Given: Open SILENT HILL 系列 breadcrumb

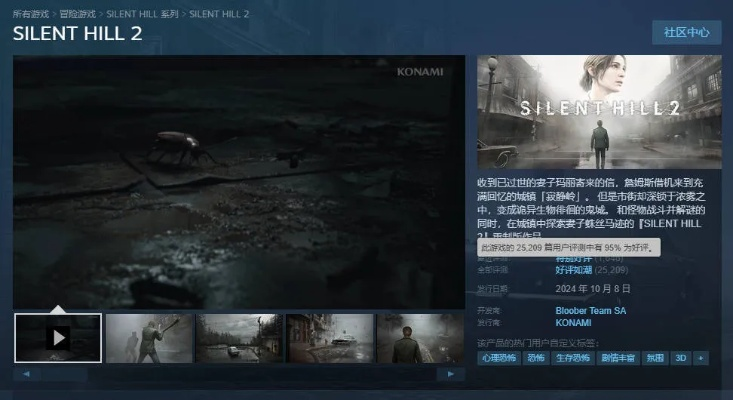Looking at the screenshot, I should (x=143, y=15).
